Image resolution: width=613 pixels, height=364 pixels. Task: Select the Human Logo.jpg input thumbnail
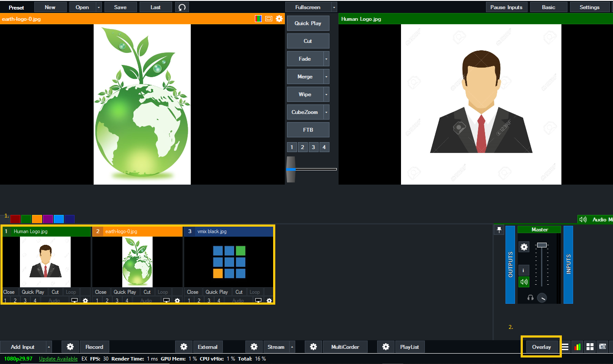point(46,262)
